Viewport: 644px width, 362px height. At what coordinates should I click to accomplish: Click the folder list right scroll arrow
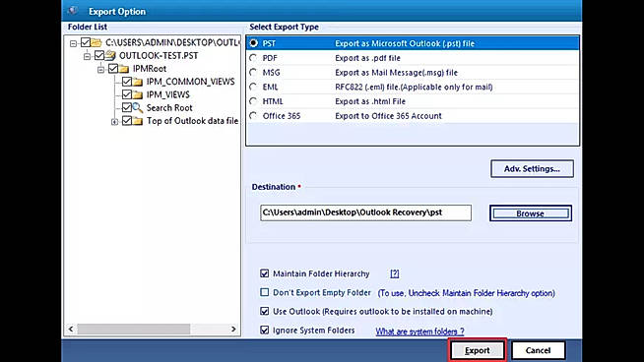click(x=233, y=330)
